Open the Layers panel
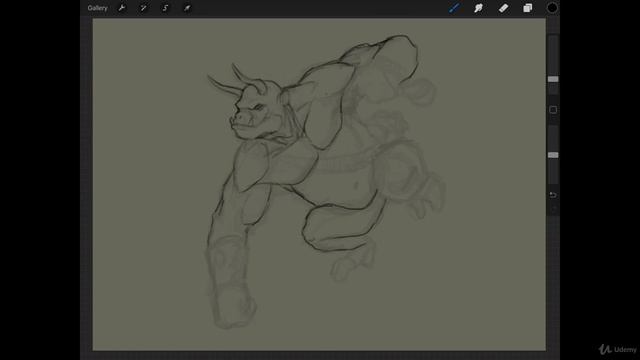The height and width of the screenshot is (360, 640). coord(528,8)
